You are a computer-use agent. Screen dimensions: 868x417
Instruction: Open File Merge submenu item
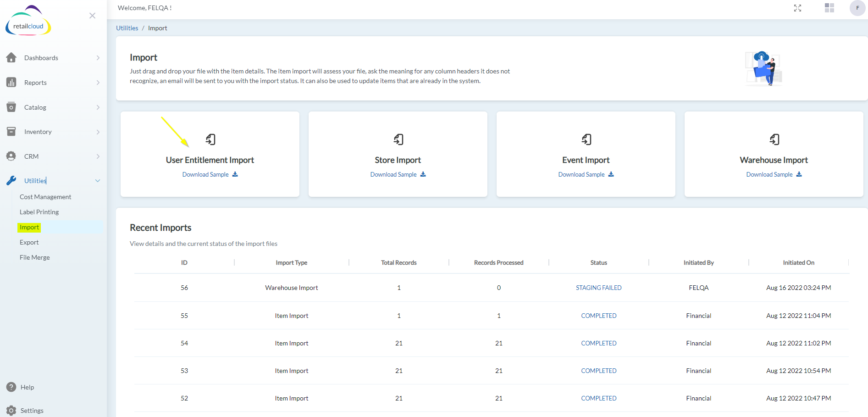34,257
